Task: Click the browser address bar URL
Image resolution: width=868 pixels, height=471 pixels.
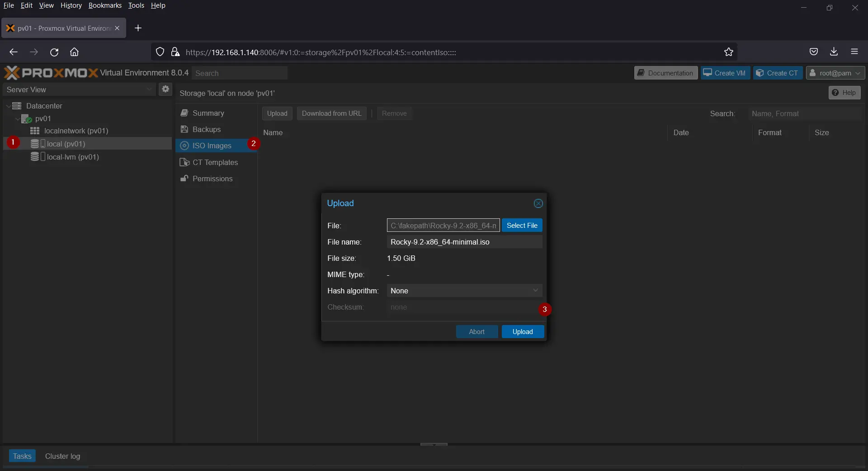Action: [x=321, y=52]
